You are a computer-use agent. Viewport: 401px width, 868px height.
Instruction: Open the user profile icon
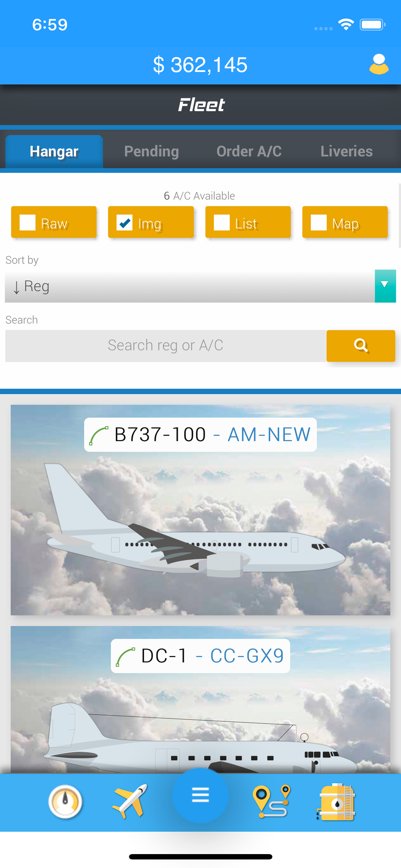click(379, 64)
